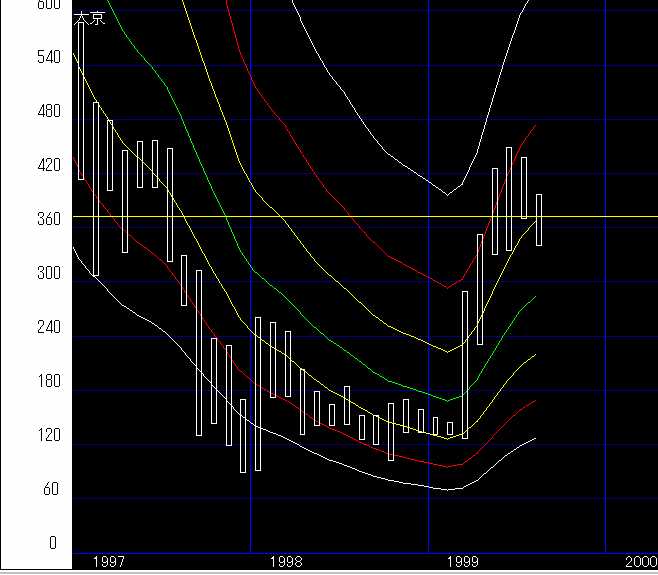Click the 360 price axis label
658x575 pixels.
pos(48,219)
